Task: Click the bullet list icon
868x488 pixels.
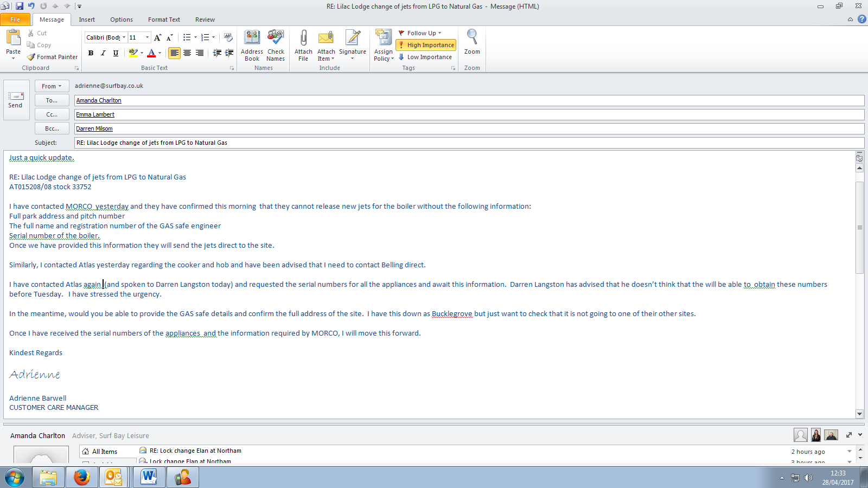Action: tap(187, 37)
